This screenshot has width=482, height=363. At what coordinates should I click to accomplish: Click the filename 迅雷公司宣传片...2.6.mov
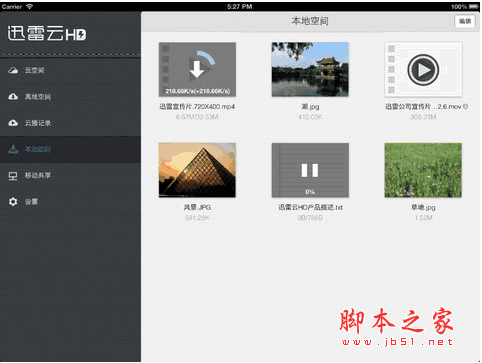pyautogui.click(x=423, y=107)
